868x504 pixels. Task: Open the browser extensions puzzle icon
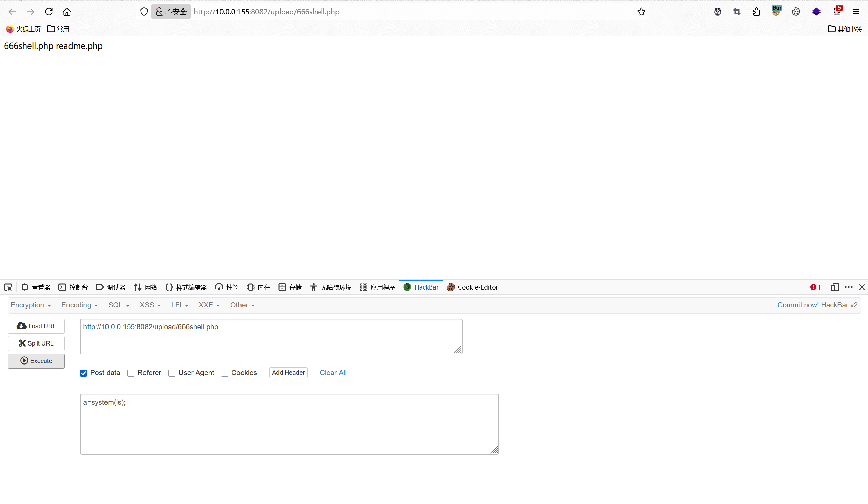756,12
